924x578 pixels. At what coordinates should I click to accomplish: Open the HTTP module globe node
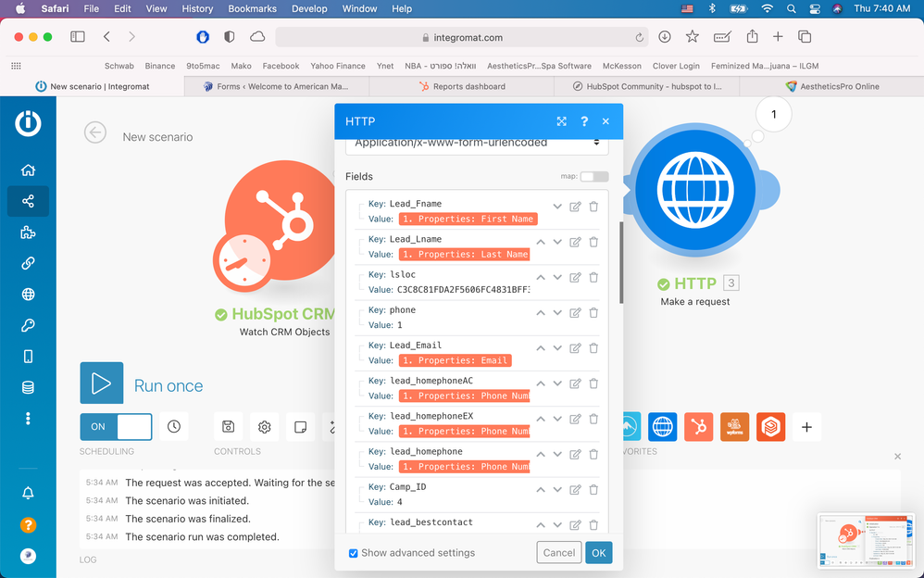click(x=695, y=190)
